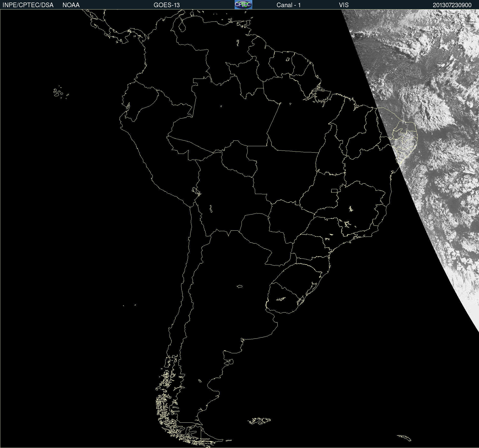Click the VIS channel type label
The height and width of the screenshot is (448, 479).
(x=344, y=5)
